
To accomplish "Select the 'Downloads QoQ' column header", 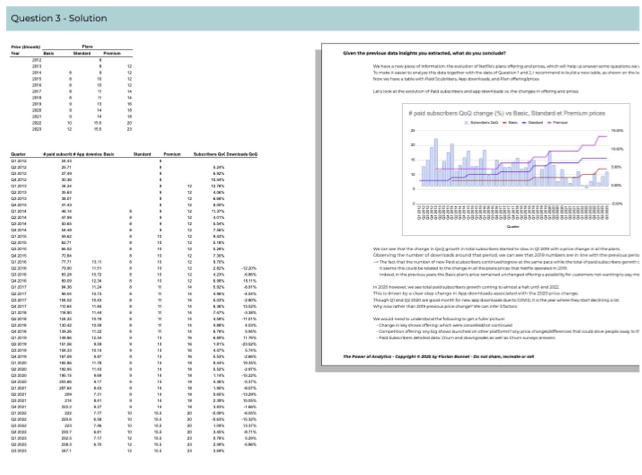I will (242, 154).
